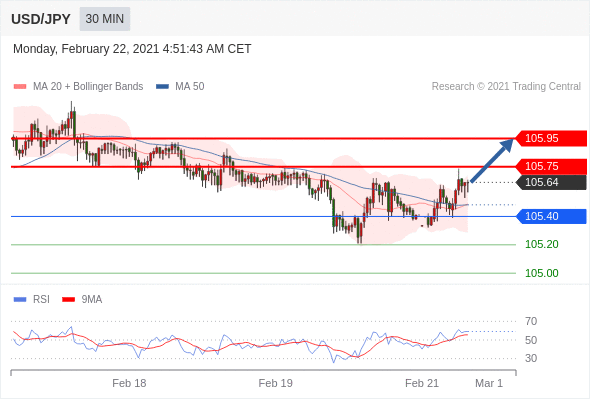Click the MA 50 legend color swatch
Screen dimensions: 590x400
(162, 87)
